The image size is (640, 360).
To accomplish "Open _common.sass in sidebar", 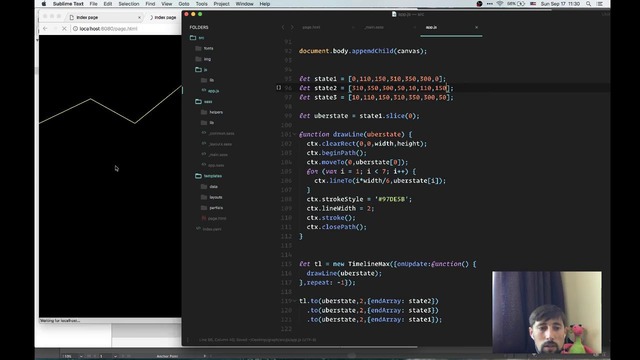I will (x=221, y=133).
